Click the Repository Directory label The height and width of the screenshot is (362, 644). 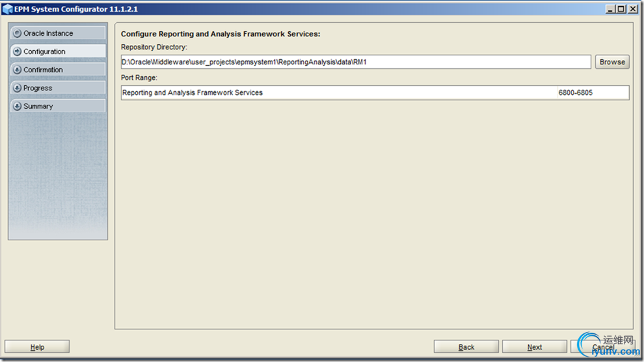click(154, 48)
